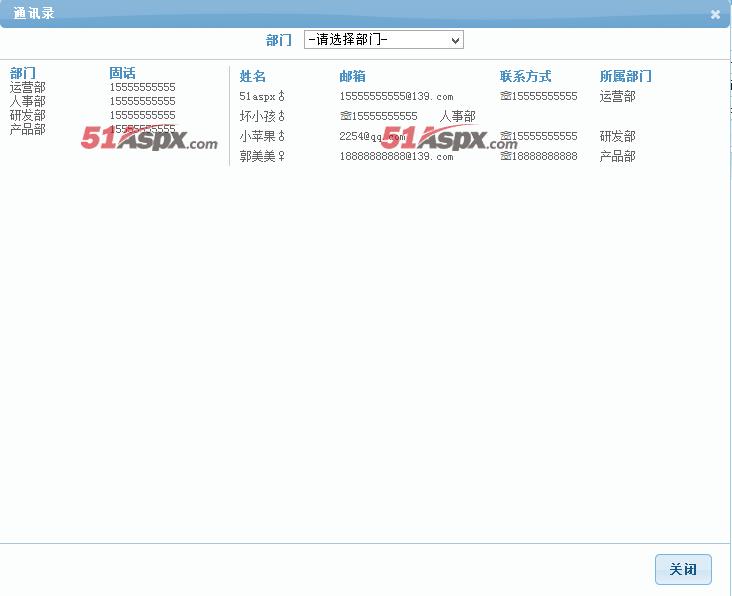Click 产品部 in the 所属部门 column
The image size is (732, 596).
coord(617,156)
